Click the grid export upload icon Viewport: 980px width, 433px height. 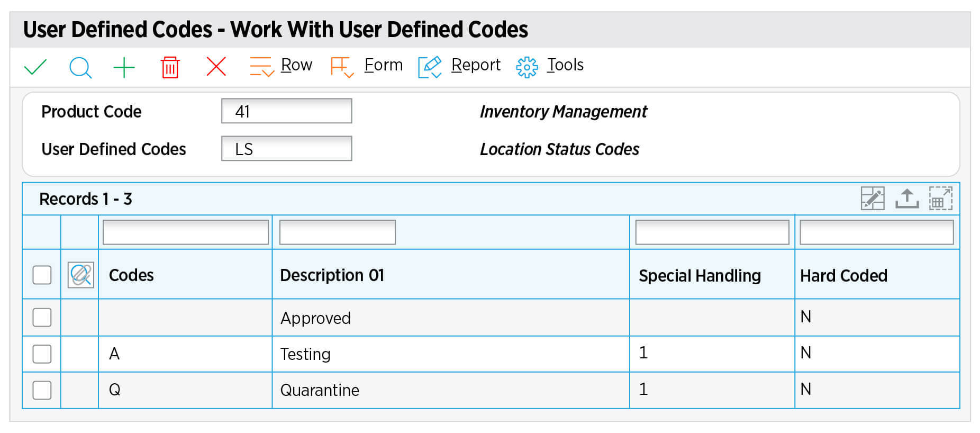click(x=906, y=199)
